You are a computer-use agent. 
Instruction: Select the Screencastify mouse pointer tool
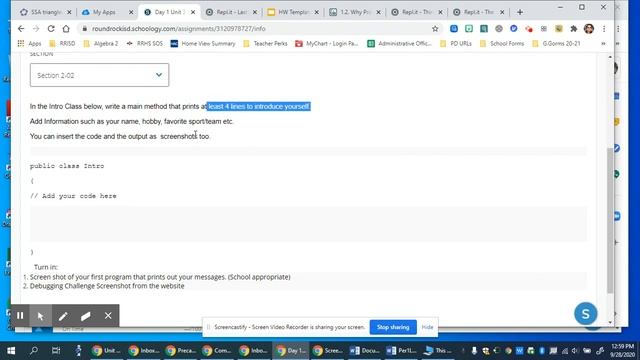click(40, 316)
